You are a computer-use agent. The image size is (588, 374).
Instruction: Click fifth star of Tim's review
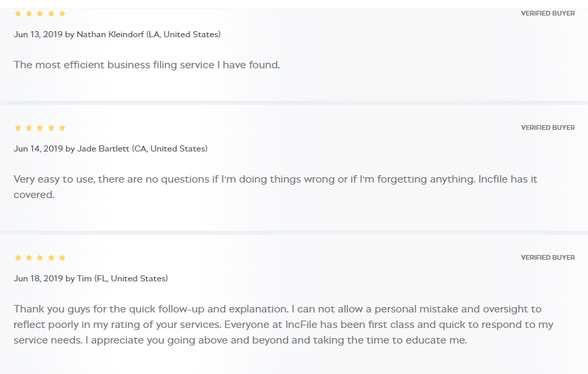coord(62,258)
